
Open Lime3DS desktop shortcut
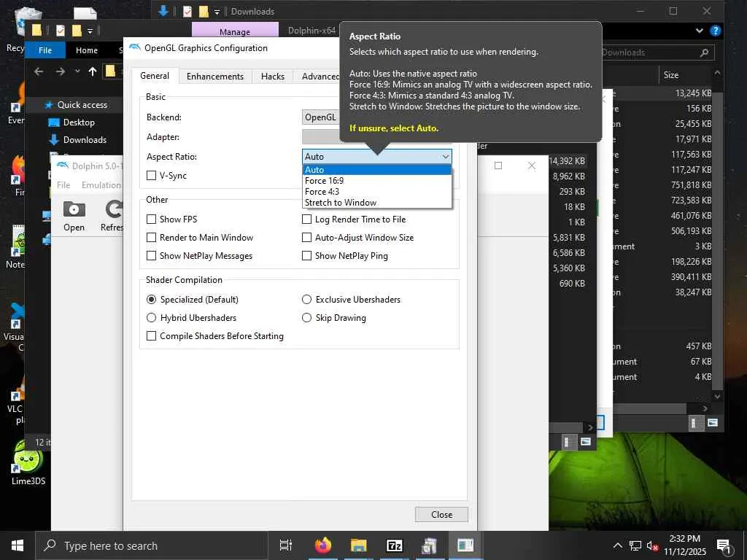(28, 462)
